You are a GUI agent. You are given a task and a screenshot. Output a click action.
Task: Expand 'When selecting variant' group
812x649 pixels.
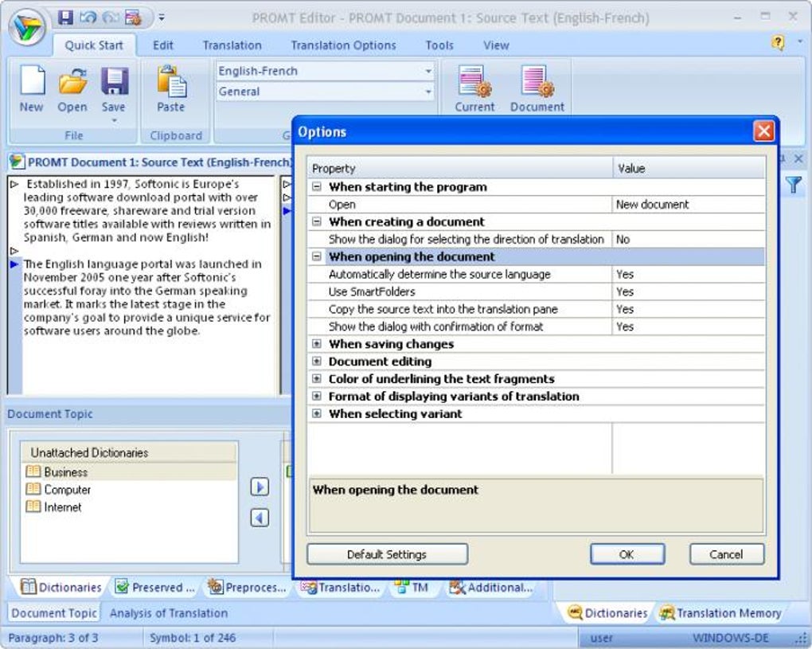(x=317, y=413)
